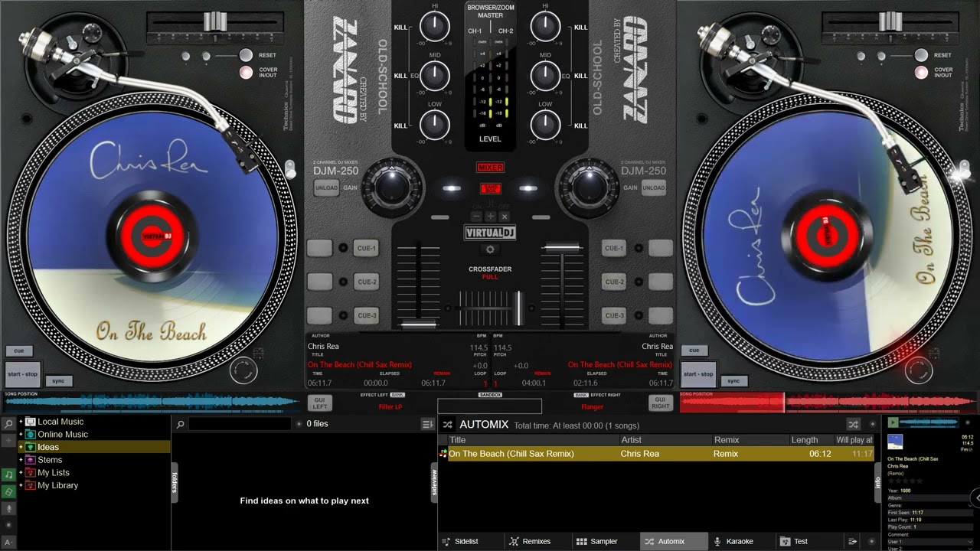The height and width of the screenshot is (551, 980).
Task: Play the info panel track preview
Action: [893, 422]
